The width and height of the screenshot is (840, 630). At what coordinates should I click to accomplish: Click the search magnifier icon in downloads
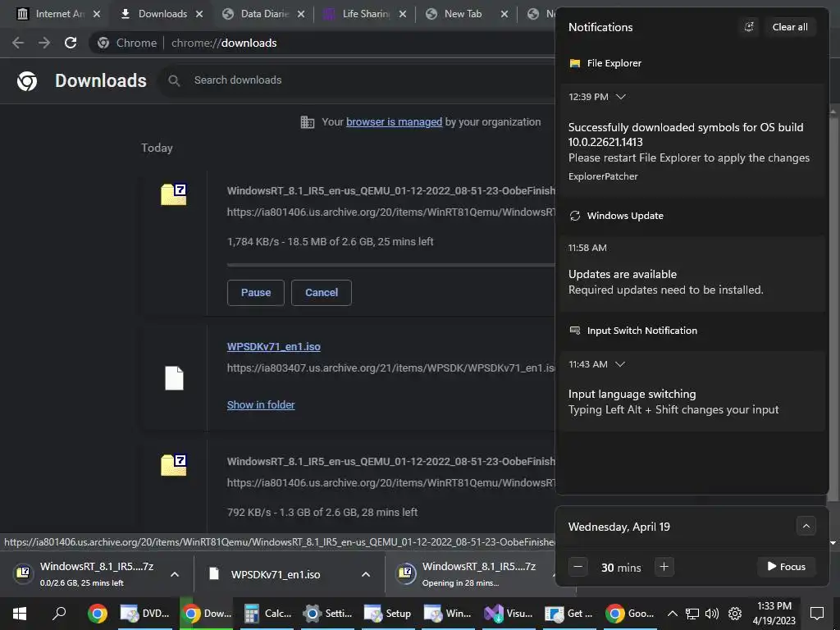pyautogui.click(x=174, y=80)
